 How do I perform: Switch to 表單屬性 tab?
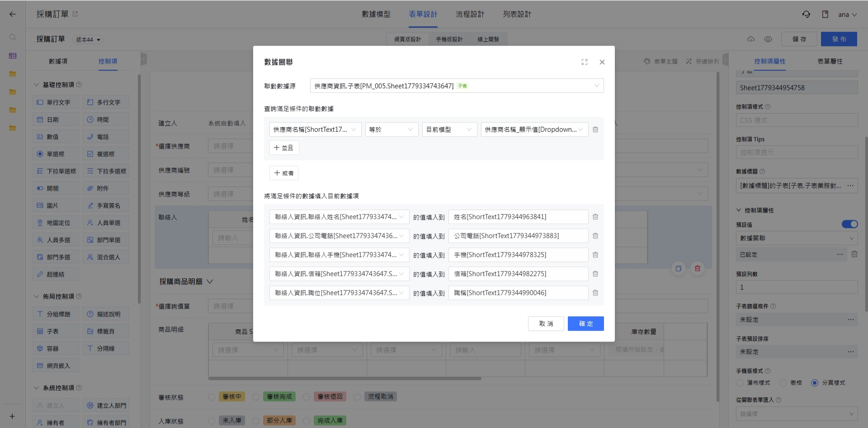pos(830,61)
